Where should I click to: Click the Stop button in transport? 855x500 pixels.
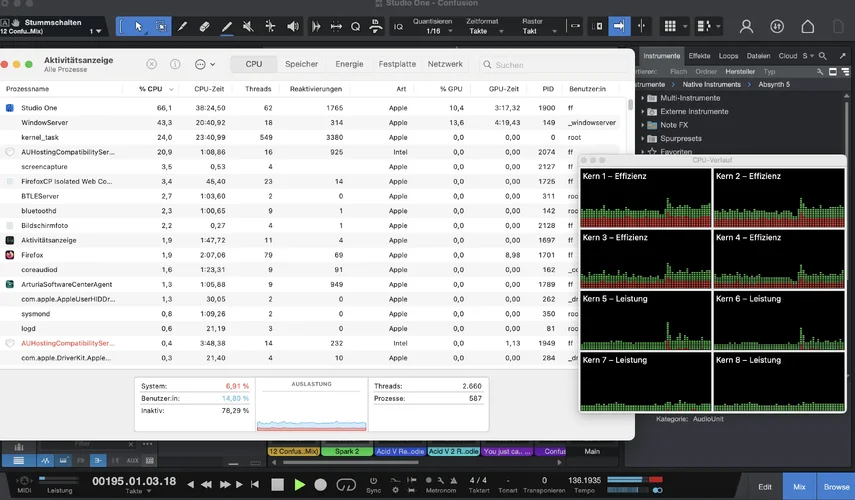(278, 485)
